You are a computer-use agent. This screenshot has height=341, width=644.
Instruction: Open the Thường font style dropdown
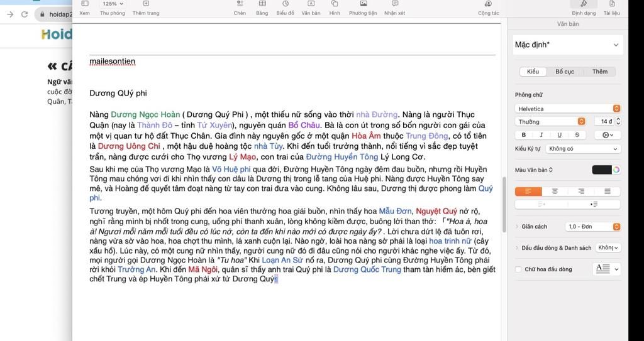pos(550,121)
